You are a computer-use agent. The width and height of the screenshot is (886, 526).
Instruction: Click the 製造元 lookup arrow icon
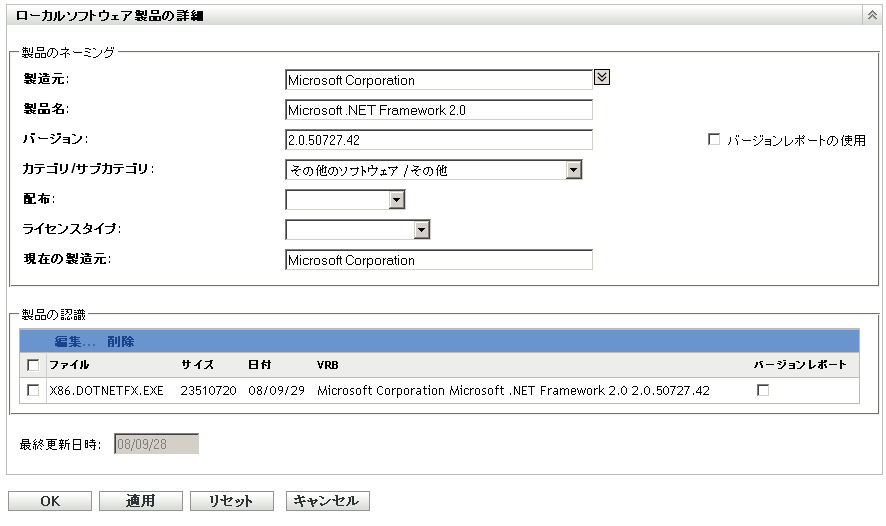pyautogui.click(x=602, y=77)
